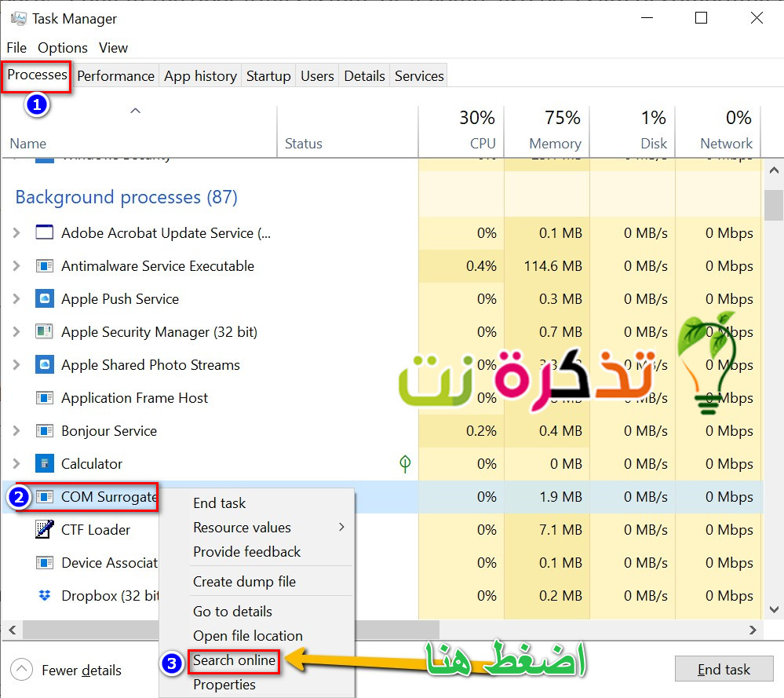Click the End task button at bottom right
The width and height of the screenshot is (784, 698).
click(x=724, y=669)
